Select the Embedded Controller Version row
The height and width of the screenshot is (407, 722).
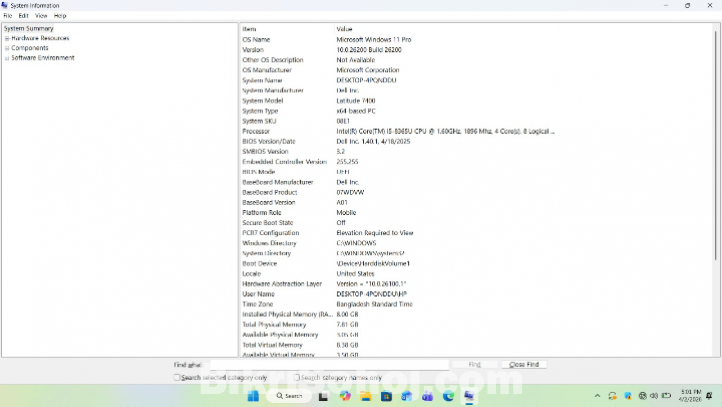477,162
